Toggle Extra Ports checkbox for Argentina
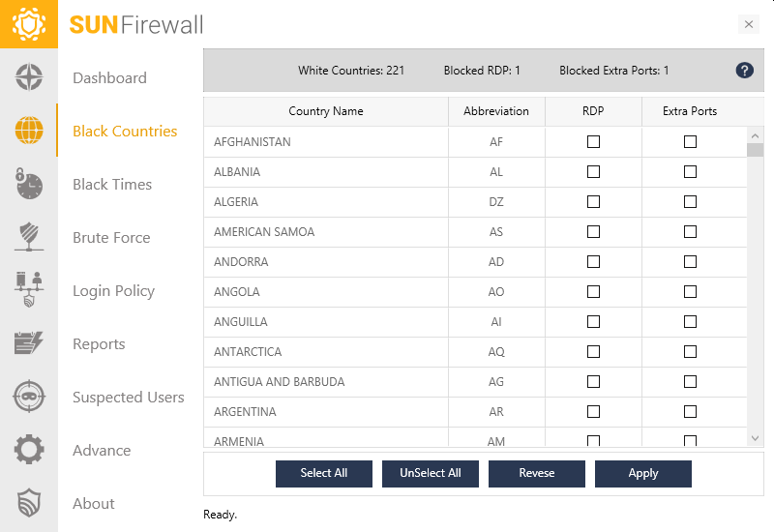The image size is (774, 532). tap(690, 412)
